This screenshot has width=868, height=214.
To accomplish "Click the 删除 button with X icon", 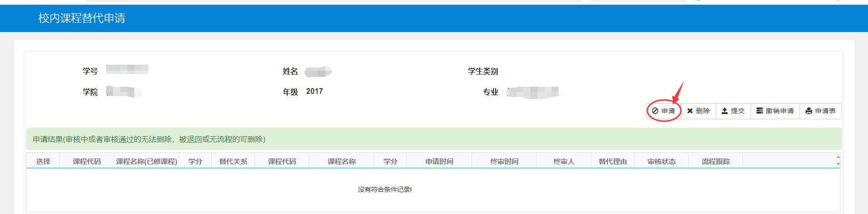I will (698, 111).
